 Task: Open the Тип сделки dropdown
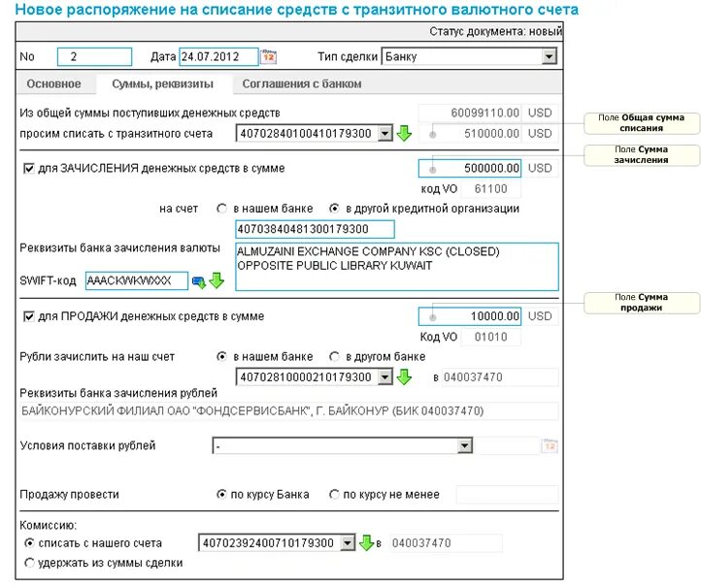pos(549,56)
